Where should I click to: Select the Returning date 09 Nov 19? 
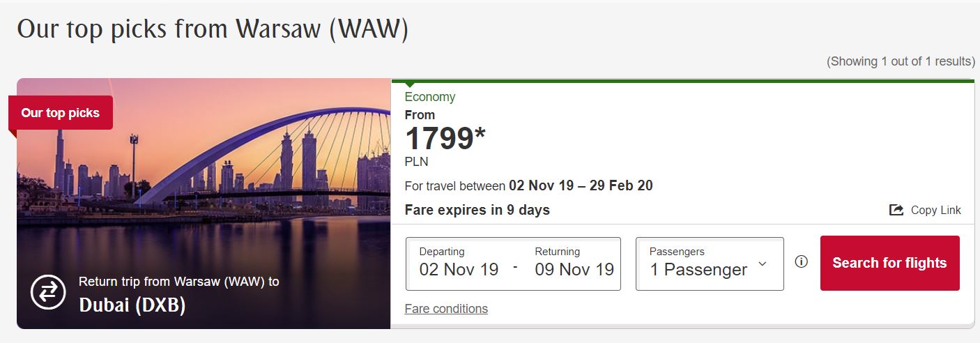pos(574,269)
